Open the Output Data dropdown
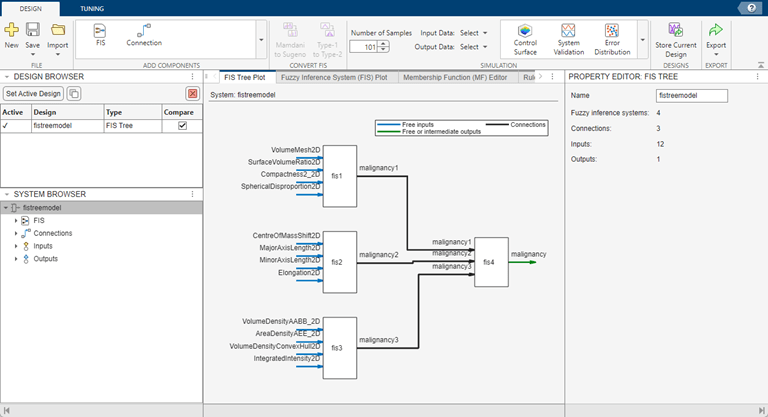This screenshot has width=768, height=417. point(473,47)
